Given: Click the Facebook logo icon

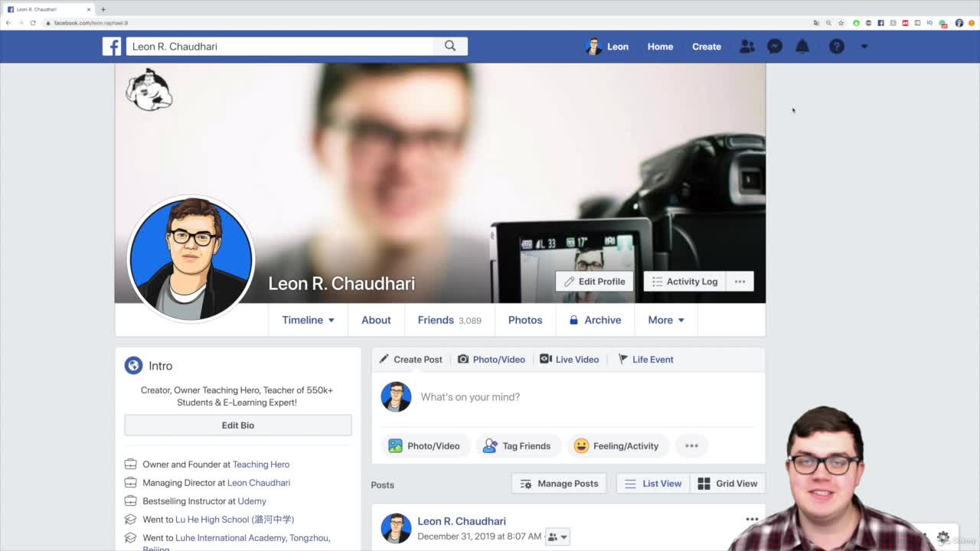Looking at the screenshot, I should [x=112, y=47].
